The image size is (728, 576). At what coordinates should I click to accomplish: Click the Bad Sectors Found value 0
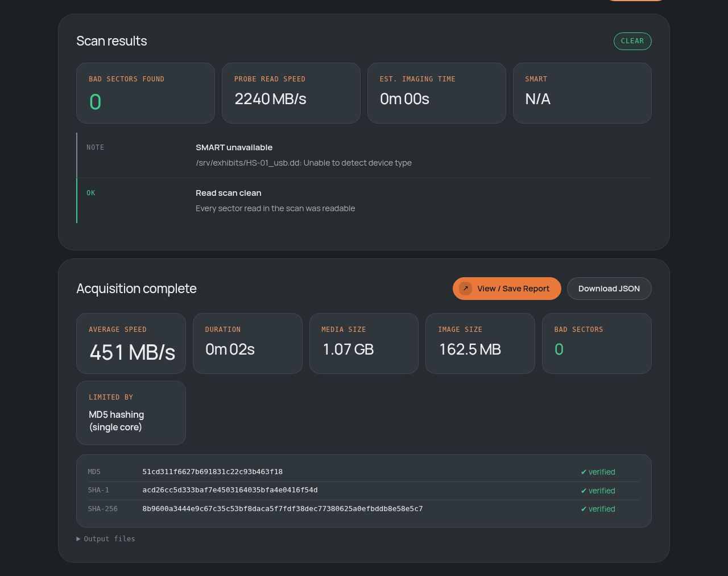pos(95,102)
